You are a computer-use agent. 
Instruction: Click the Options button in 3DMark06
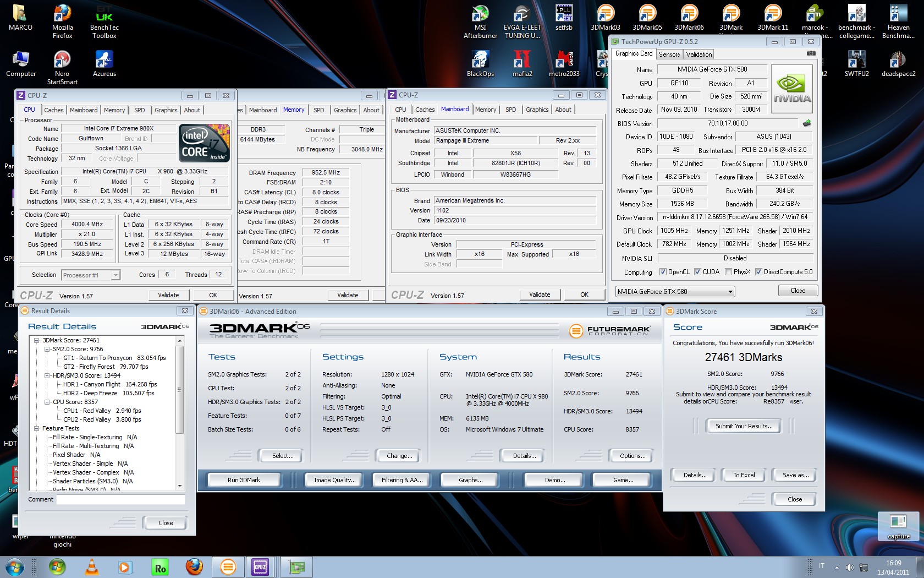pos(632,456)
